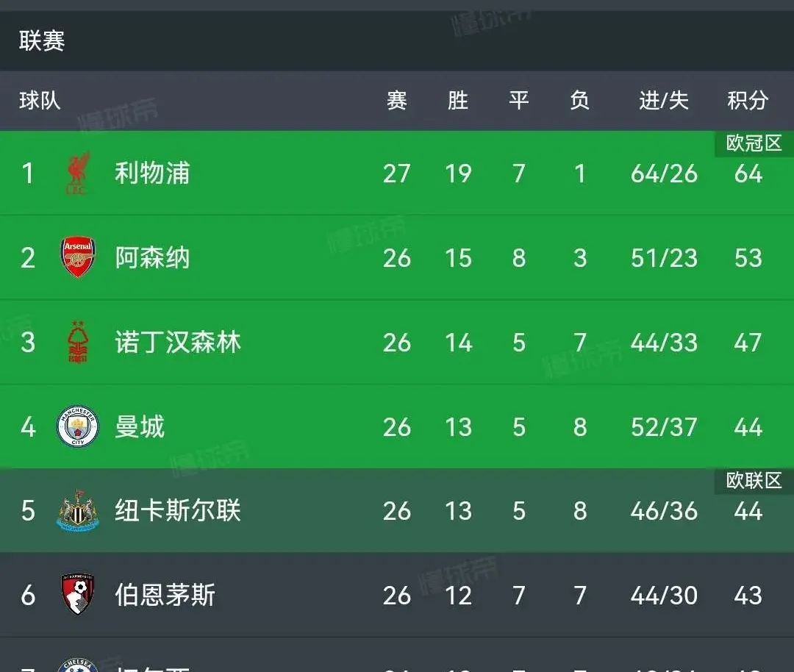
Task: Select 曼城 goals record 52/37
Action: click(x=664, y=427)
